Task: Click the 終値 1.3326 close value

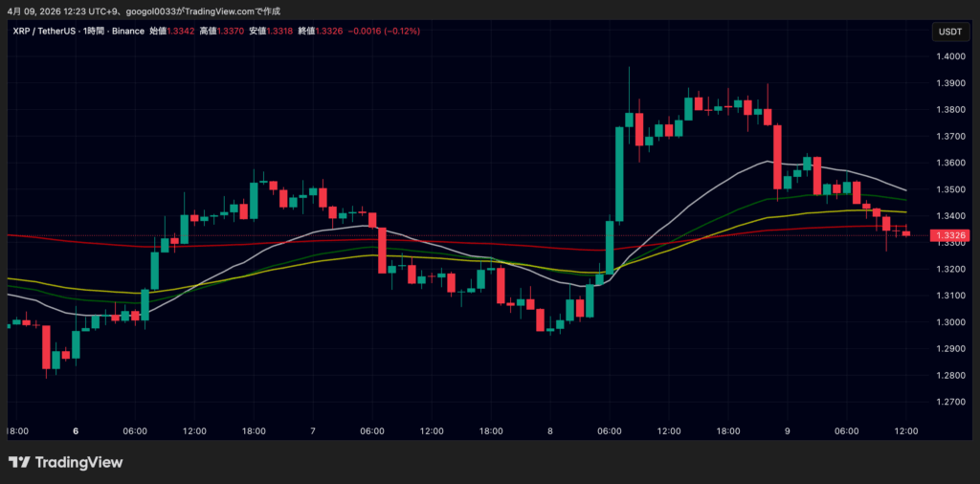Action: 318,31
